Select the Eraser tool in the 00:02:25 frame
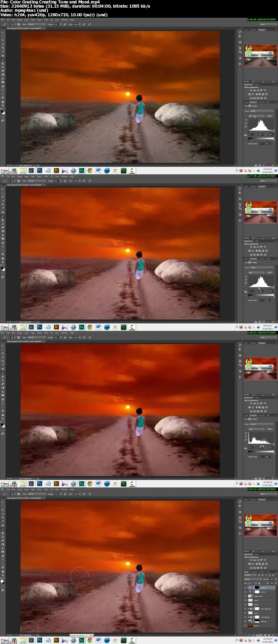This screenshot has width=278, height=644. 2,384
